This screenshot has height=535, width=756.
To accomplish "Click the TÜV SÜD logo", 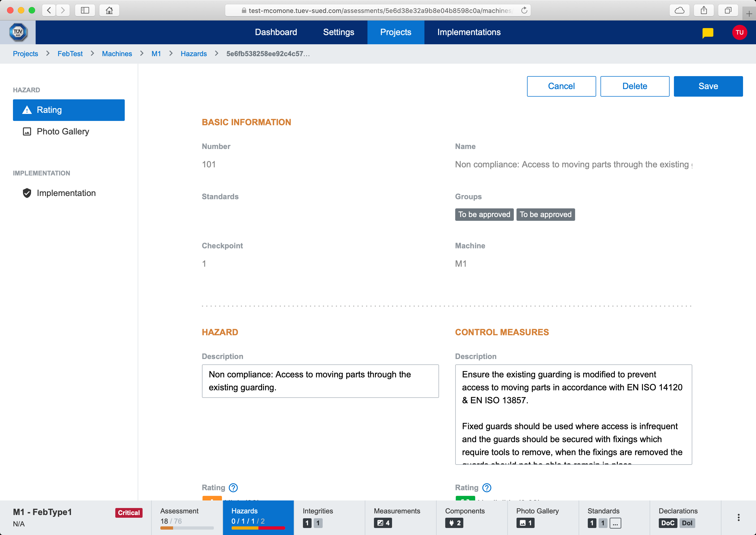I will coord(18,32).
